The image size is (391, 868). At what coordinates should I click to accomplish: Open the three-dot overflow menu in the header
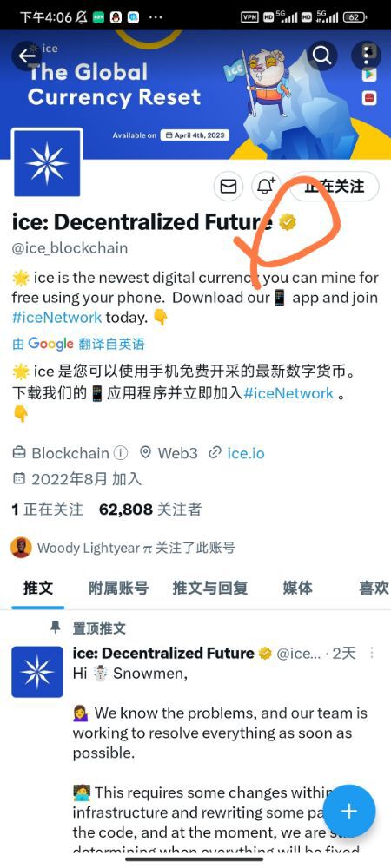point(366,56)
